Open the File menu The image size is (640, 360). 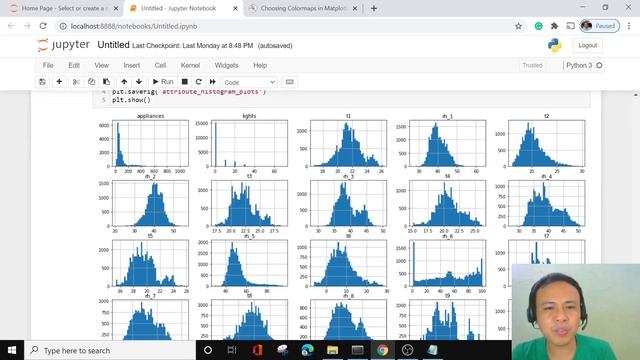tap(48, 65)
